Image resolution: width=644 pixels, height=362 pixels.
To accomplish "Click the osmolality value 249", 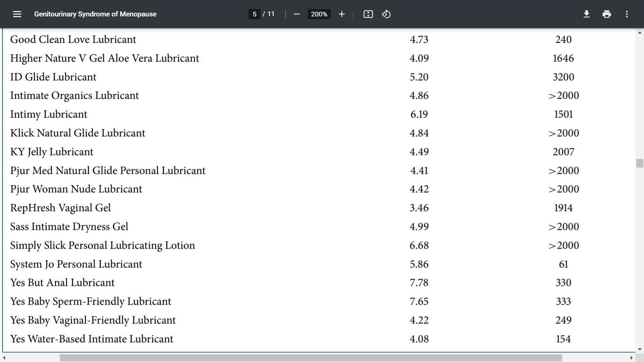I will click(x=563, y=320).
